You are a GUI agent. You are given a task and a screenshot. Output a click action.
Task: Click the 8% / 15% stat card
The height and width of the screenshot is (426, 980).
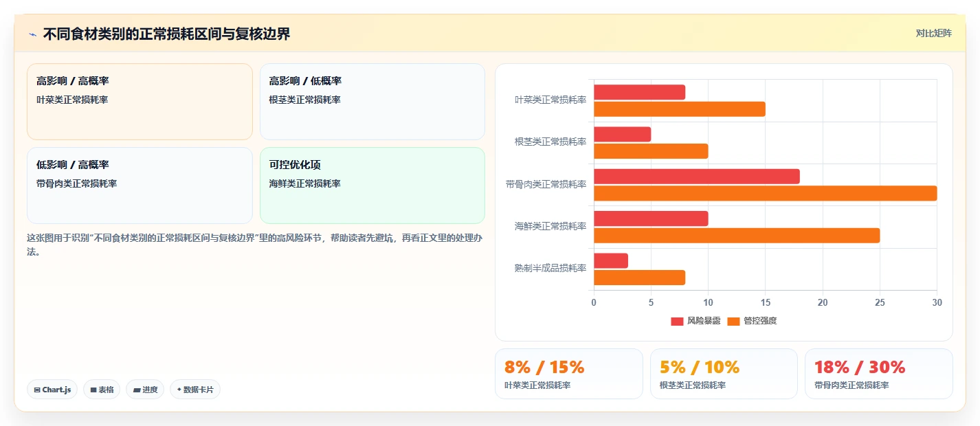569,374
